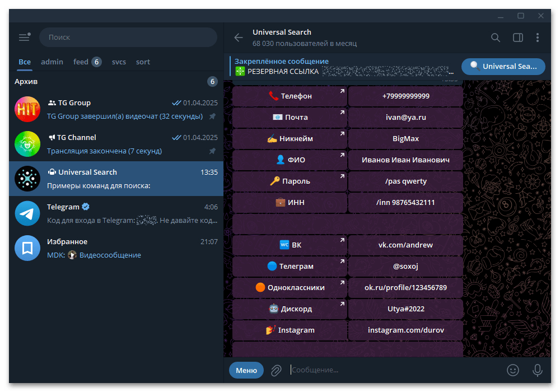Click the BigMax example button

click(405, 138)
